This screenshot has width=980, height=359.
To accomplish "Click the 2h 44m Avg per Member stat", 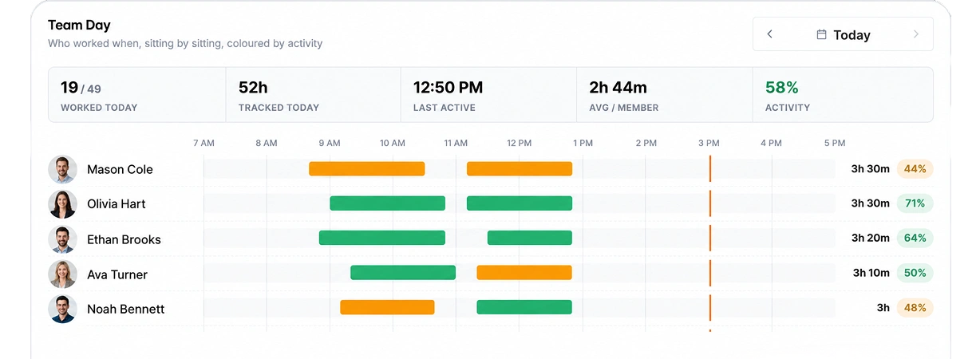I will (x=664, y=95).
